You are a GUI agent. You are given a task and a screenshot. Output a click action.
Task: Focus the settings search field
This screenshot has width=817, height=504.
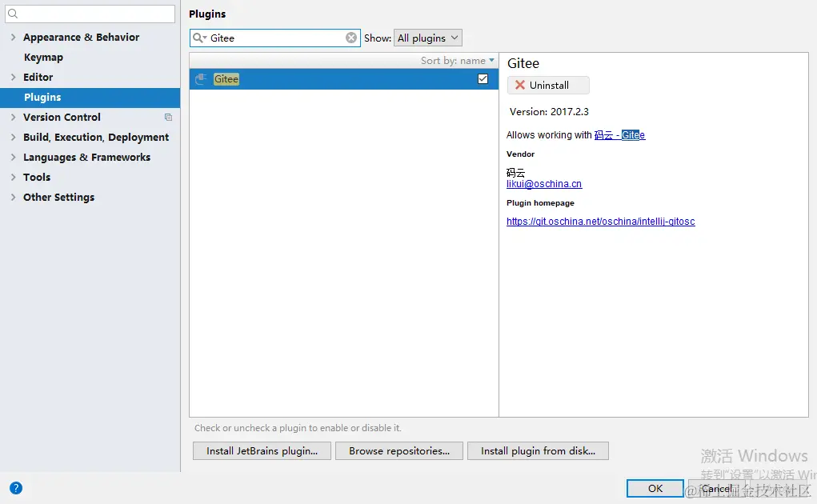pos(90,14)
